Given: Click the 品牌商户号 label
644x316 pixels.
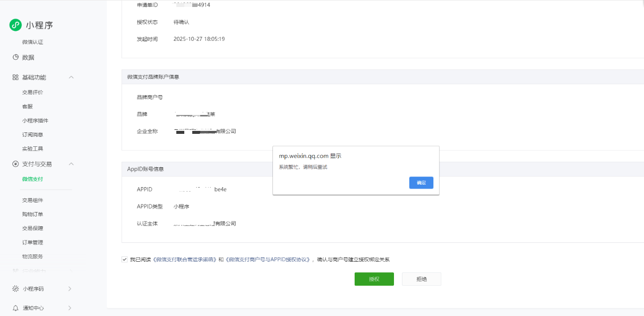Looking at the screenshot, I should coord(150,97).
